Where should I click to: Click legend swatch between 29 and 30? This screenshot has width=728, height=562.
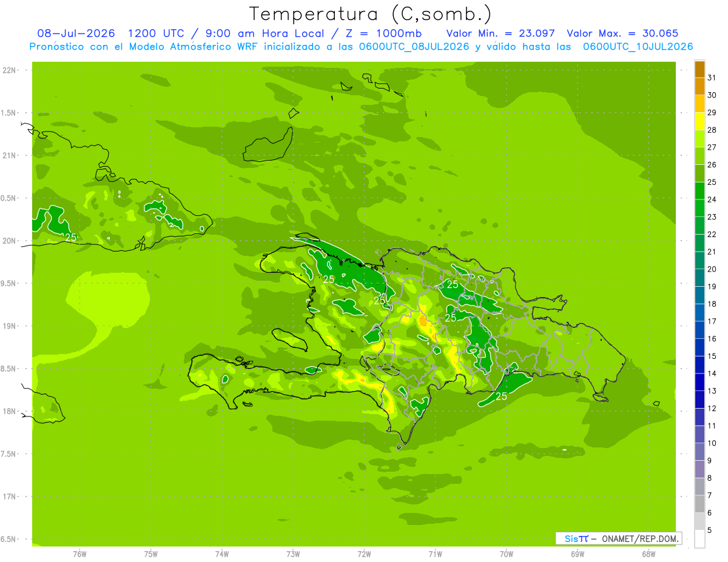699,104
